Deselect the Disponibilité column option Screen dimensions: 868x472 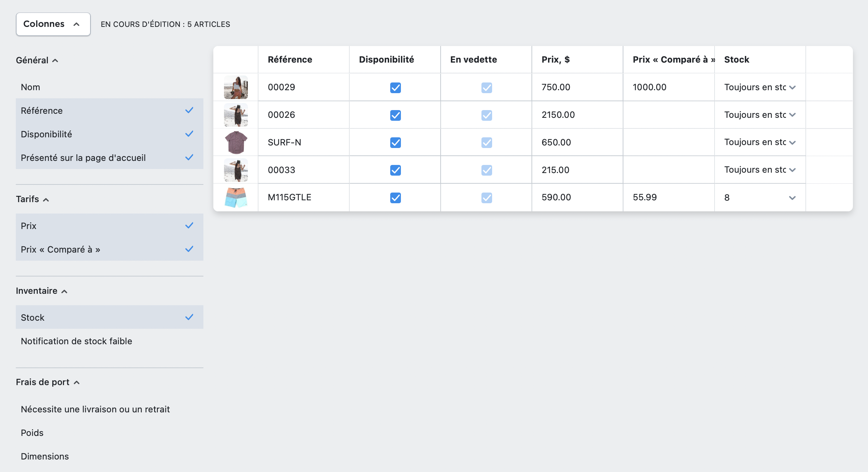coord(109,134)
